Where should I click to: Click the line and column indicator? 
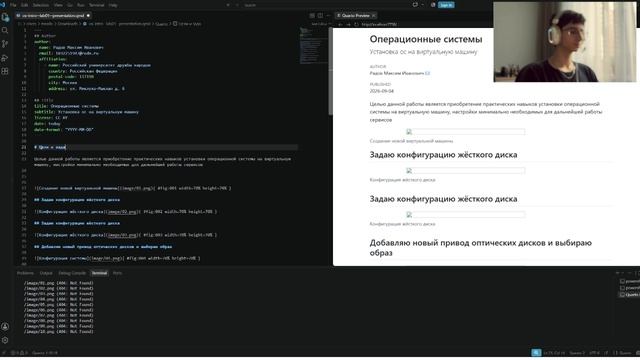pos(554,353)
